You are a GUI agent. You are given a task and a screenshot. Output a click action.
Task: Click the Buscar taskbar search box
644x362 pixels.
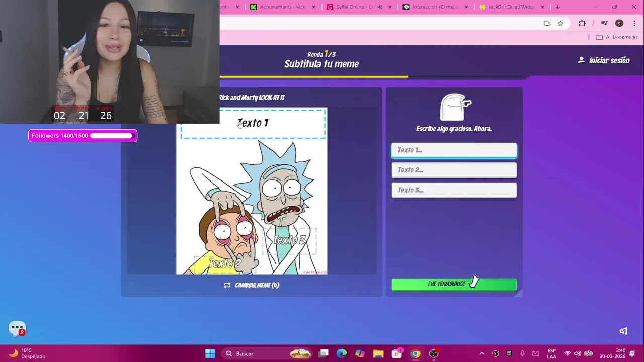(x=267, y=353)
